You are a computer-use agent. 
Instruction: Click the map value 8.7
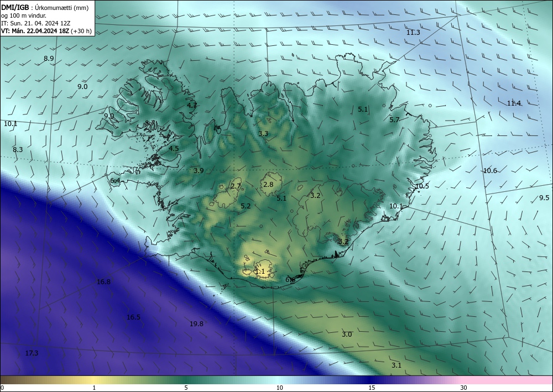tap(150, 123)
